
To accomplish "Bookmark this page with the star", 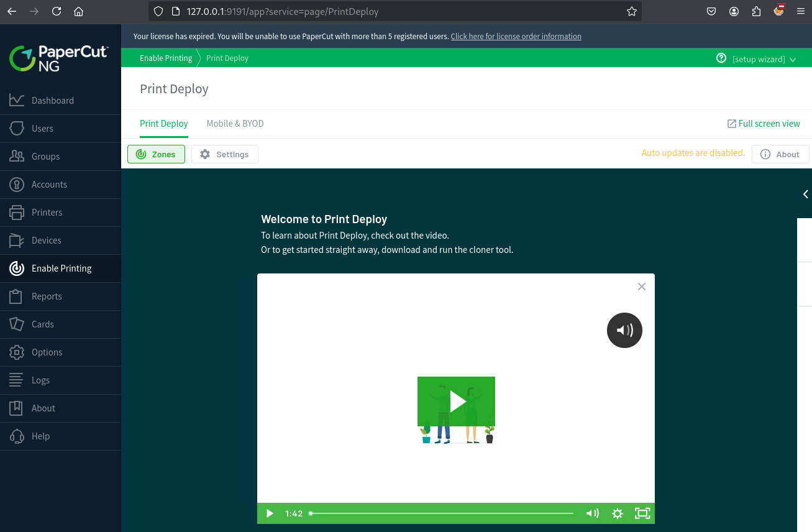I will pos(631,11).
